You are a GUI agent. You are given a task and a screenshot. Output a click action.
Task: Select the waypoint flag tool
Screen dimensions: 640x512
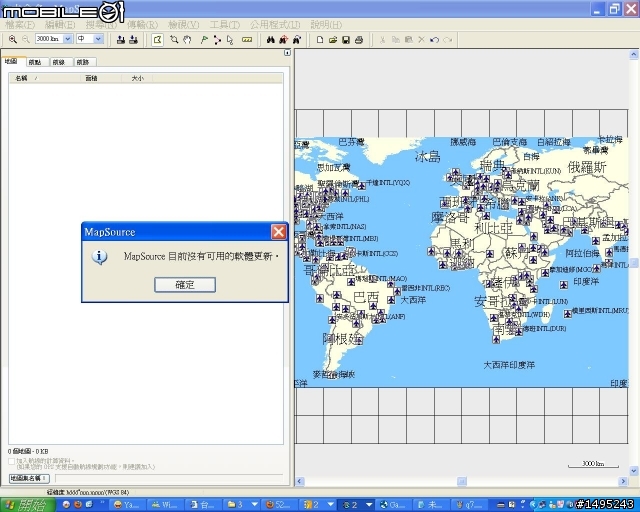coord(204,40)
